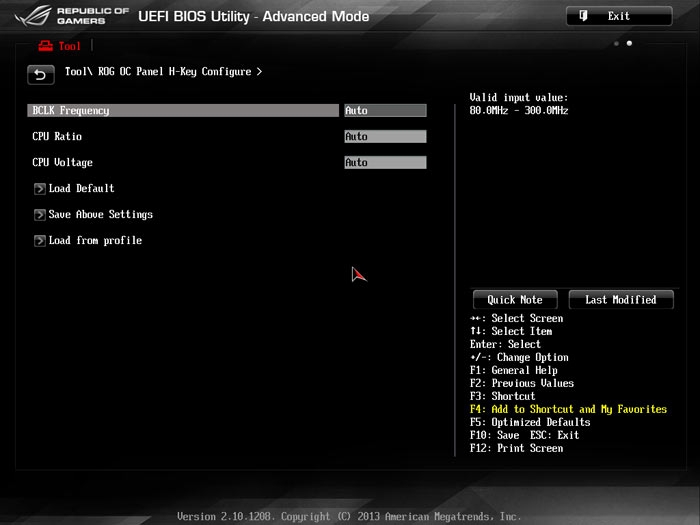Open the CPU Ratio Auto value box
Screen dimensions: 700x525
coord(385,137)
